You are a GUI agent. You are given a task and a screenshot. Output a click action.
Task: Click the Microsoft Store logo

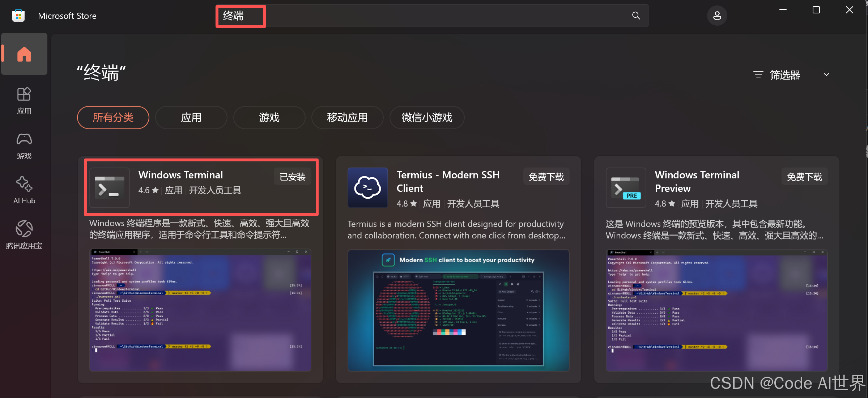pos(18,16)
